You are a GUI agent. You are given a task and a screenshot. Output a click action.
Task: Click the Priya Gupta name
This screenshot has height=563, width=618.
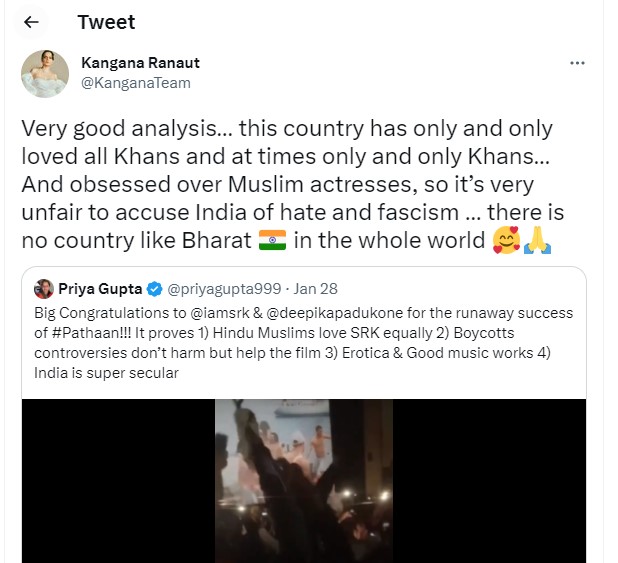101,290
